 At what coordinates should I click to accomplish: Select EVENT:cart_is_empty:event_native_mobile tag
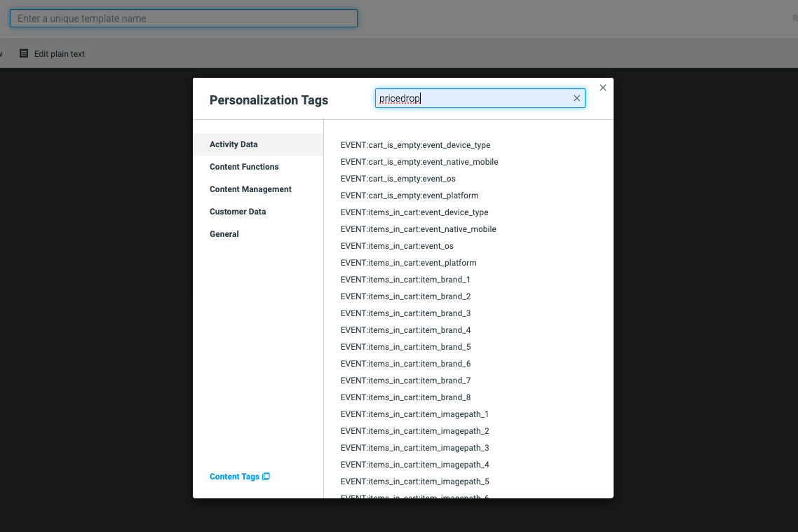(419, 162)
